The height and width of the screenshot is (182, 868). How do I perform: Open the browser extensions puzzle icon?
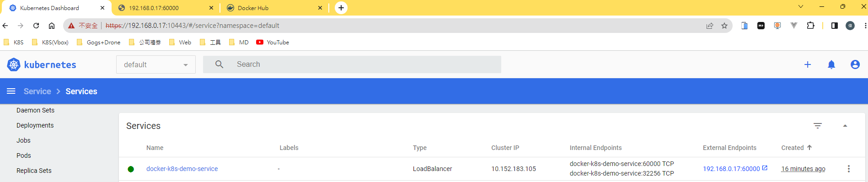pyautogui.click(x=811, y=26)
